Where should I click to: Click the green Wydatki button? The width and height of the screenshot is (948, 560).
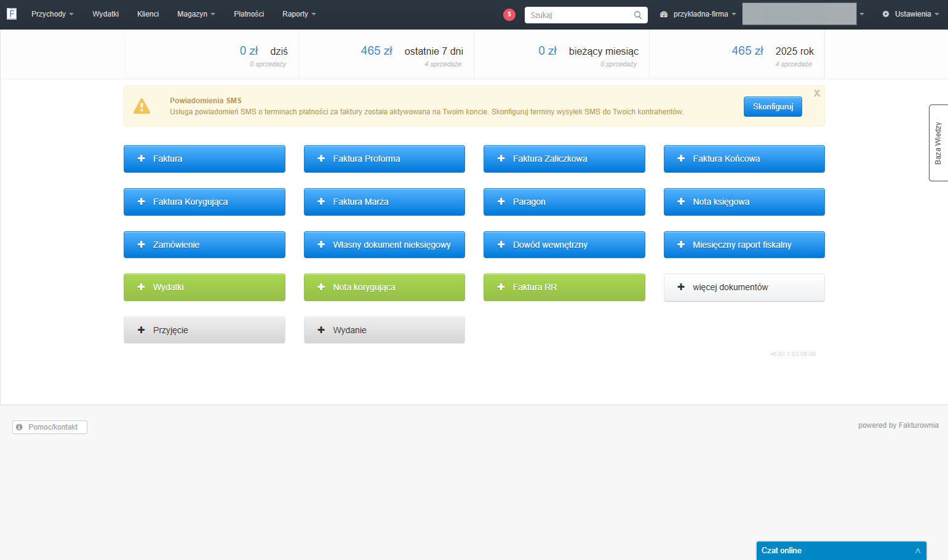click(204, 287)
